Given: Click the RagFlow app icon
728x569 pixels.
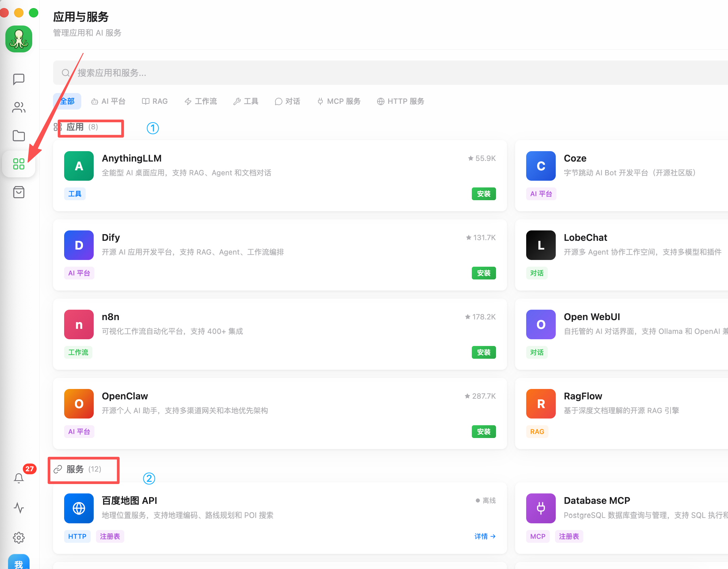Looking at the screenshot, I should (541, 404).
